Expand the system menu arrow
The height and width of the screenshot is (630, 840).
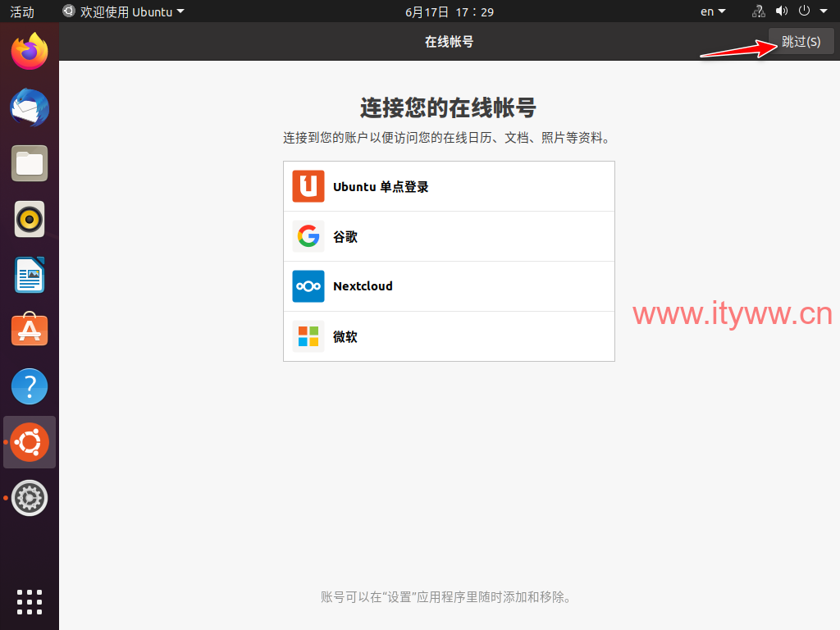[x=824, y=11]
